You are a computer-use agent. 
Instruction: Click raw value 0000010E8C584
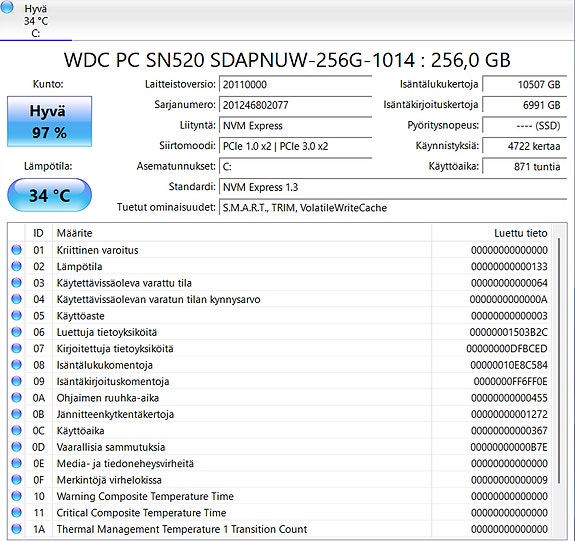pyautogui.click(x=509, y=365)
